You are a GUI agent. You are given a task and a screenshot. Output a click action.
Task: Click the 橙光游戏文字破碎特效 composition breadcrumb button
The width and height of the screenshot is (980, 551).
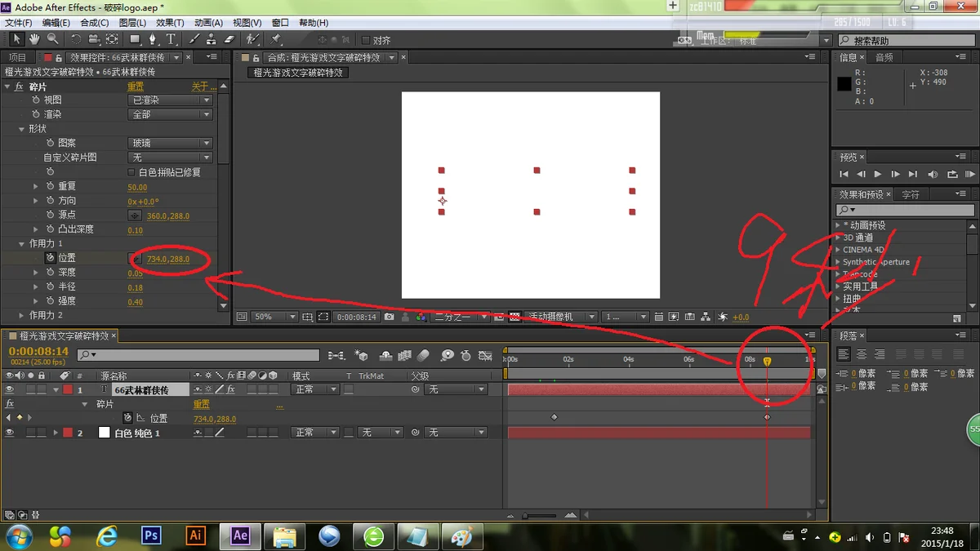point(298,73)
